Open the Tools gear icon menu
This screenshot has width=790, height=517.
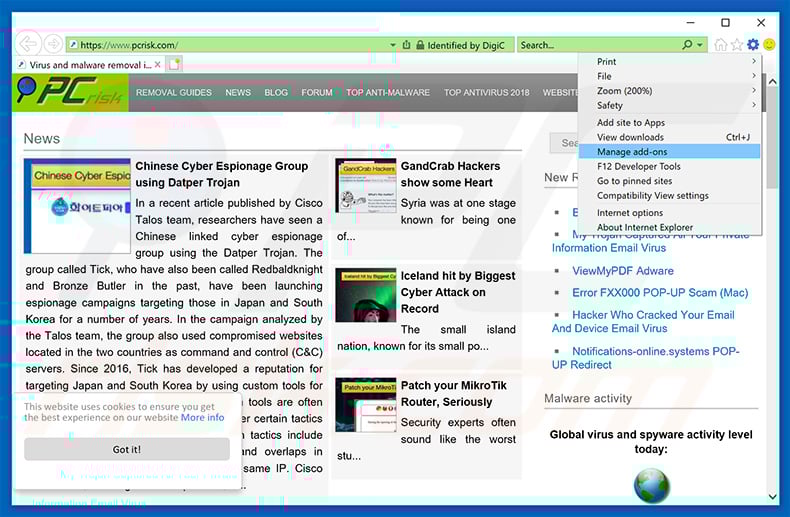point(753,45)
